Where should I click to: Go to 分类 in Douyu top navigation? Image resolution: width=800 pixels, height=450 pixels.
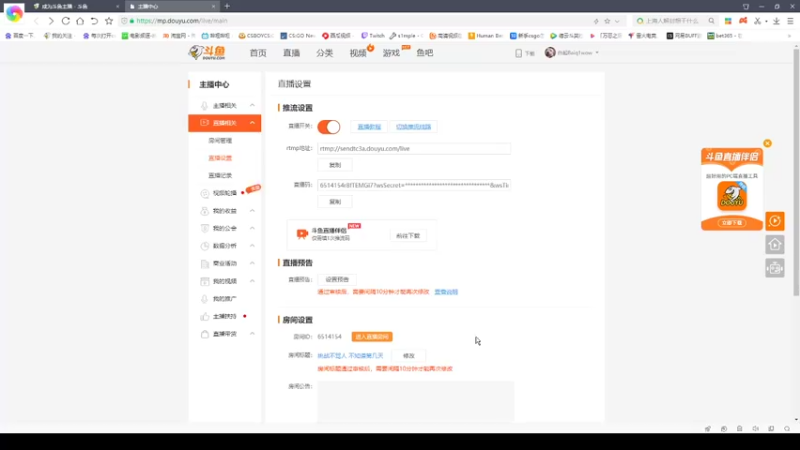(324, 53)
